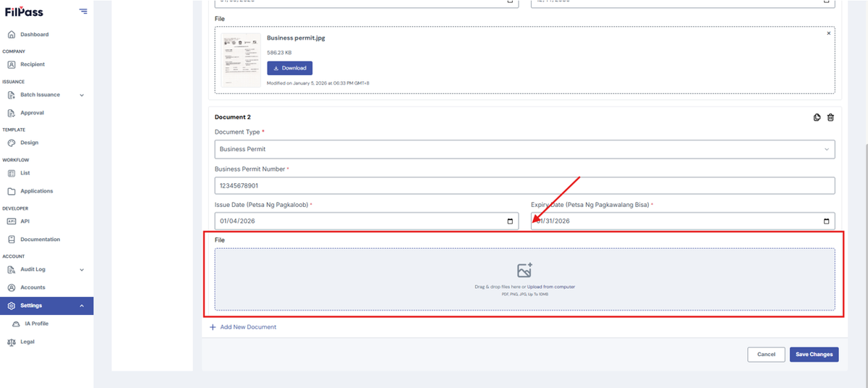Open the Expiry Date calendar picker icon
The height and width of the screenshot is (388, 868).
tap(826, 221)
